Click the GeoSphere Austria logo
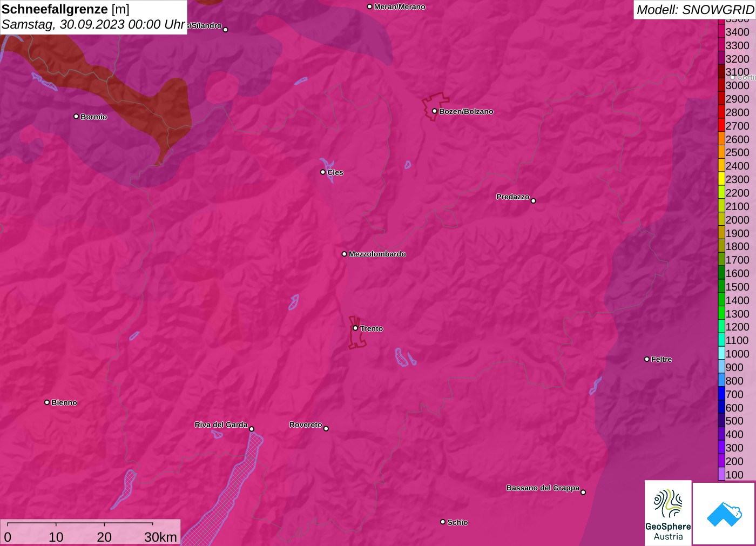The image size is (756, 546). tap(668, 513)
